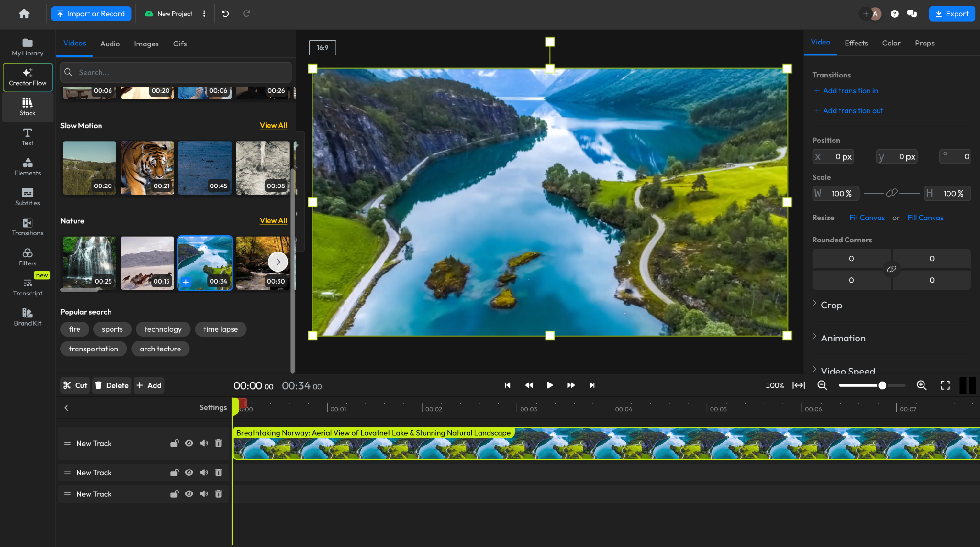The height and width of the screenshot is (547, 980).
Task: Click View All next to Slow Motion
Action: point(273,125)
